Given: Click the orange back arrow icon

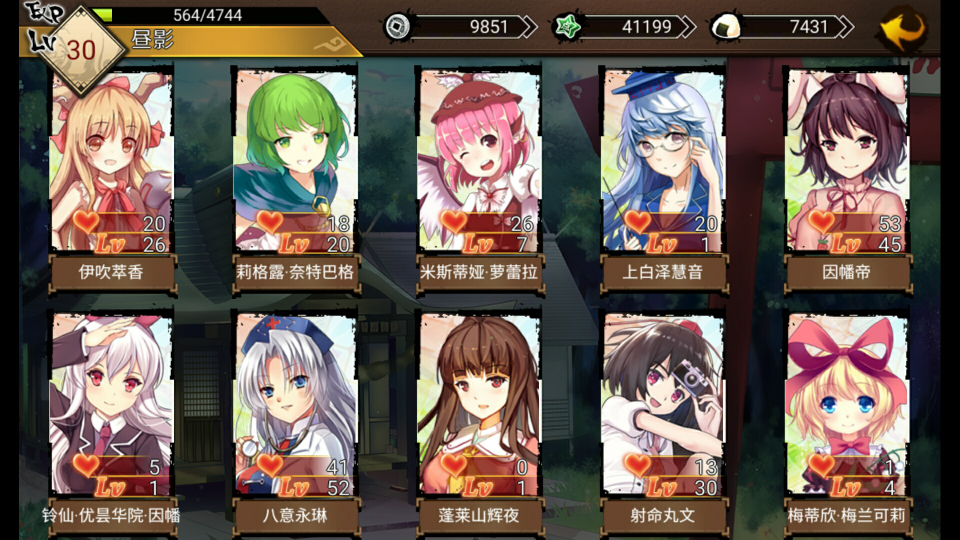Looking at the screenshot, I should coord(902,30).
